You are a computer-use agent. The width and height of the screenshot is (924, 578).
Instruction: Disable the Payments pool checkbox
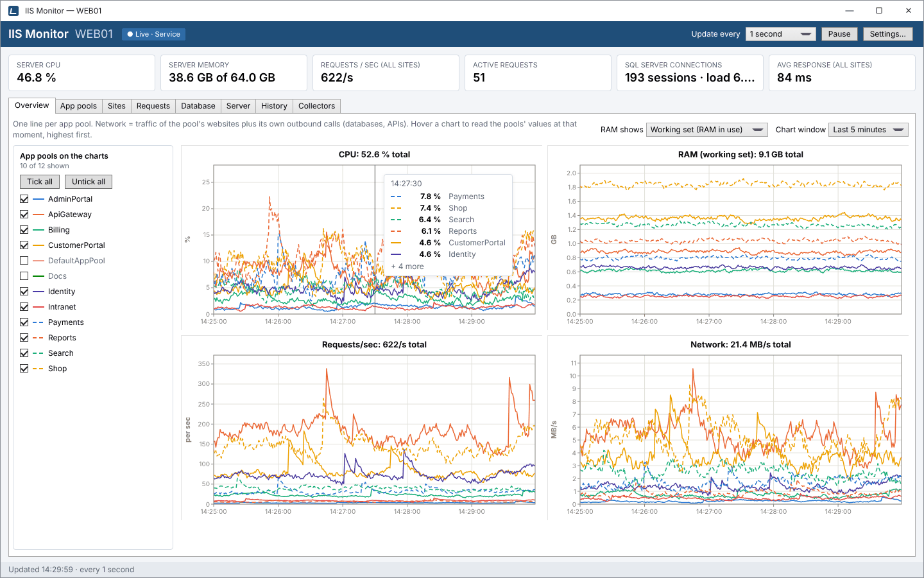[24, 322]
